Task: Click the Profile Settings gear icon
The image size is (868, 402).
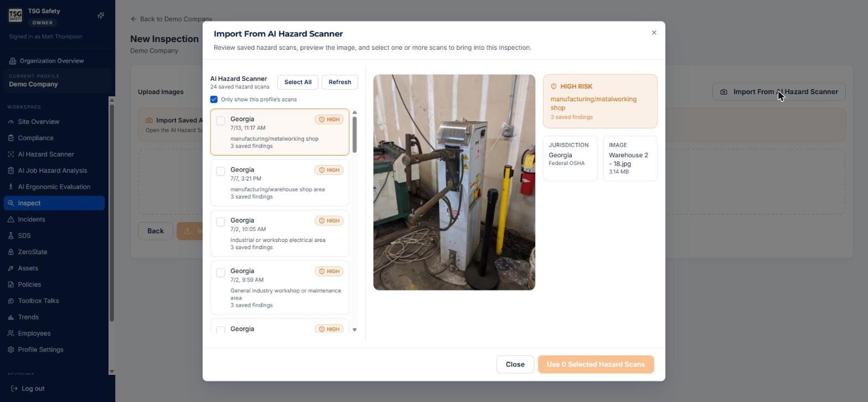Action: coord(11,350)
